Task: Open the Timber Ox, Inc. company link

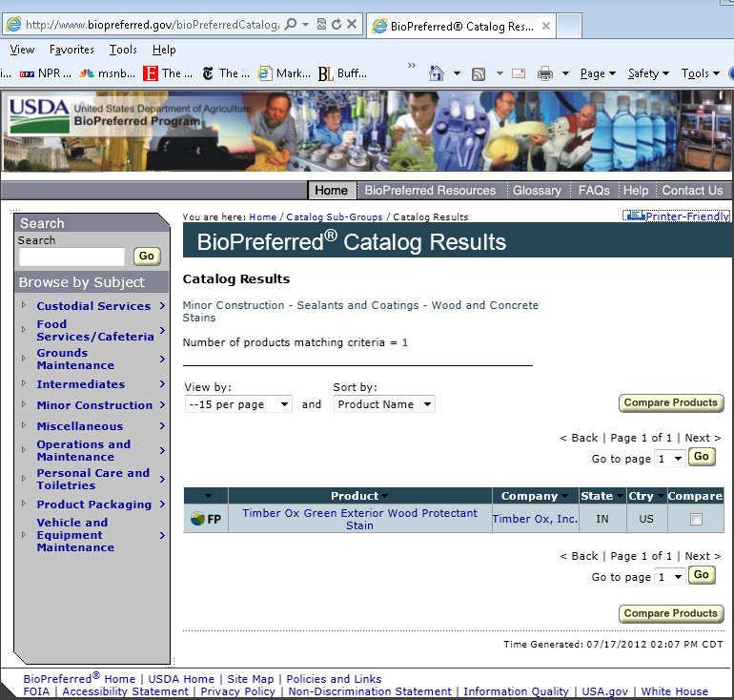Action: 535,519
